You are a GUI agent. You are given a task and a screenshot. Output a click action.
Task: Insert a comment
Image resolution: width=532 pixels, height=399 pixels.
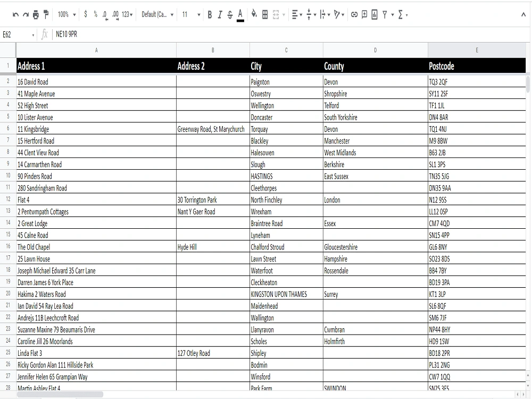tap(364, 14)
